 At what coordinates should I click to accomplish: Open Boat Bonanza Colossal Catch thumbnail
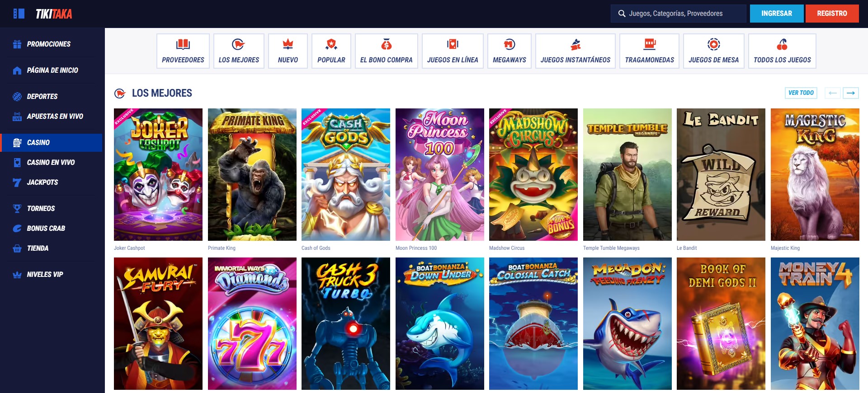(533, 323)
